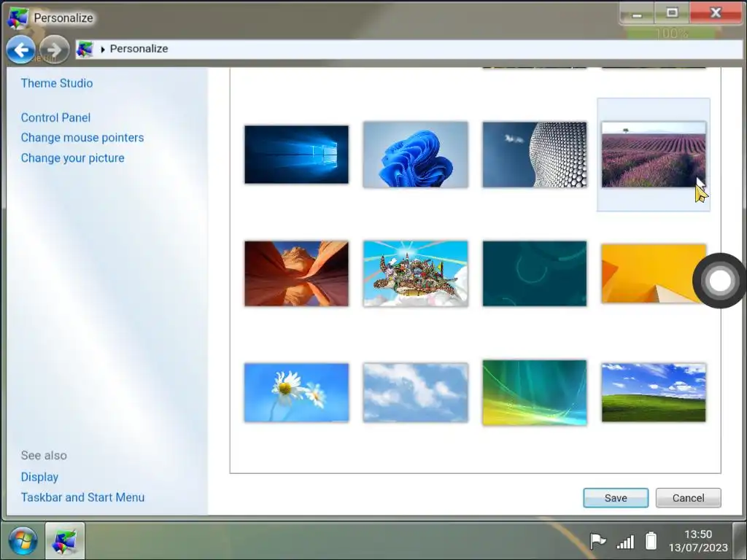Viewport: 747px width, 560px height.
Task: Click the Personalize icon in the address bar
Action: pos(85,49)
